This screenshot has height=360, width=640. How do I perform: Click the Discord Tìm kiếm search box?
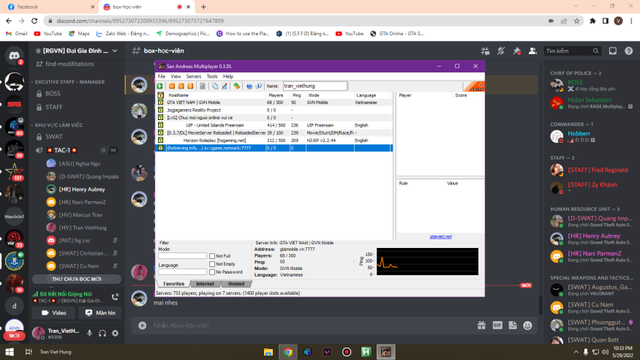tap(573, 51)
